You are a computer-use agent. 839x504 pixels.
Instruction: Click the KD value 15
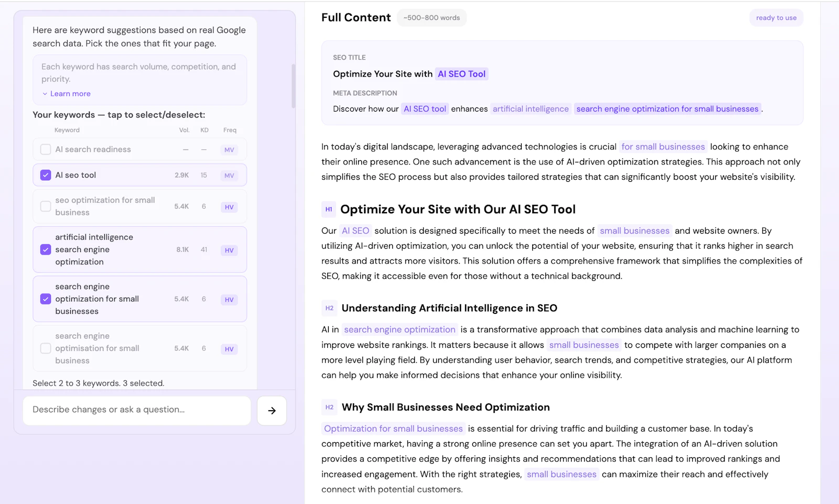pos(203,175)
